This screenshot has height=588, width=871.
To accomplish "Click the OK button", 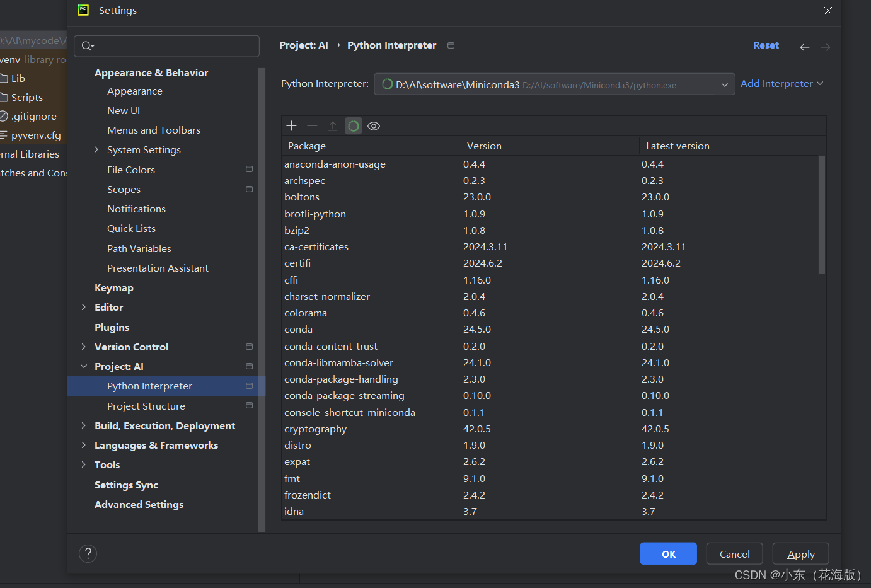I will [668, 554].
